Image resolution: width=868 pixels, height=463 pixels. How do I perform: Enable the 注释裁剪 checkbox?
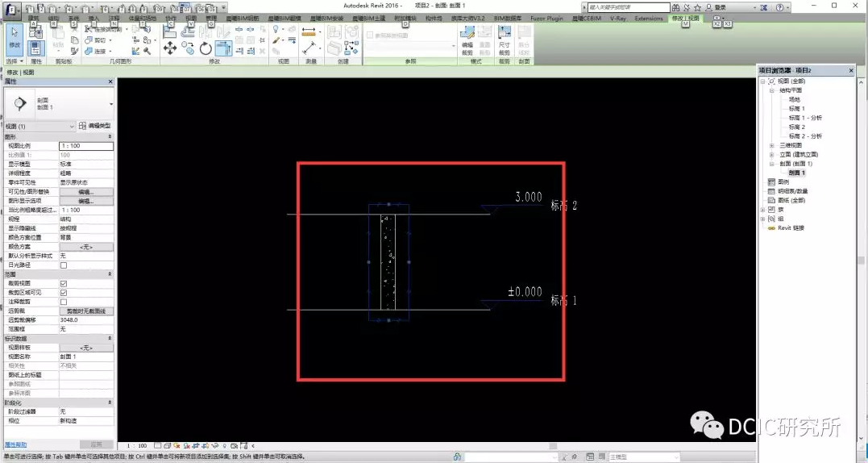64,302
